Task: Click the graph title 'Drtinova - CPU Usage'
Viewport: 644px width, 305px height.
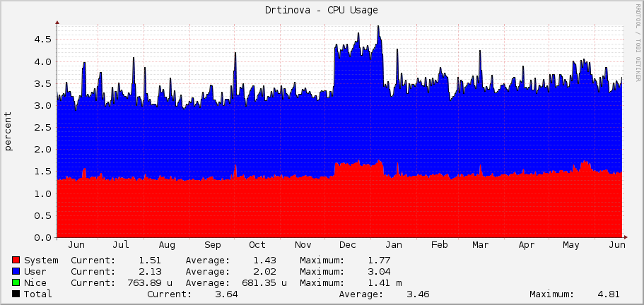Action: coord(322,11)
